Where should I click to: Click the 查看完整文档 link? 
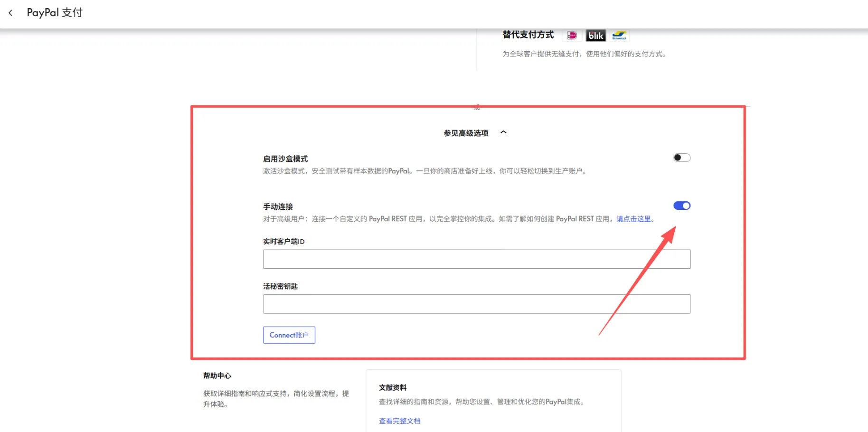pos(400,421)
